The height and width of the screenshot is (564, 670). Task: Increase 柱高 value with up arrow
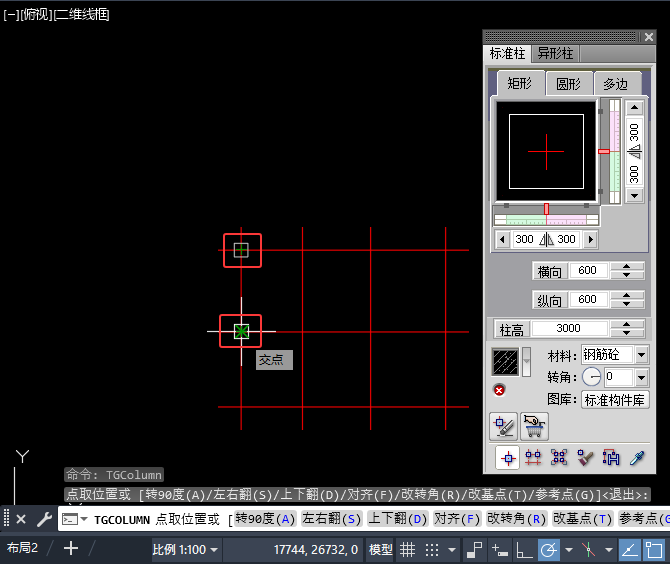[626, 325]
